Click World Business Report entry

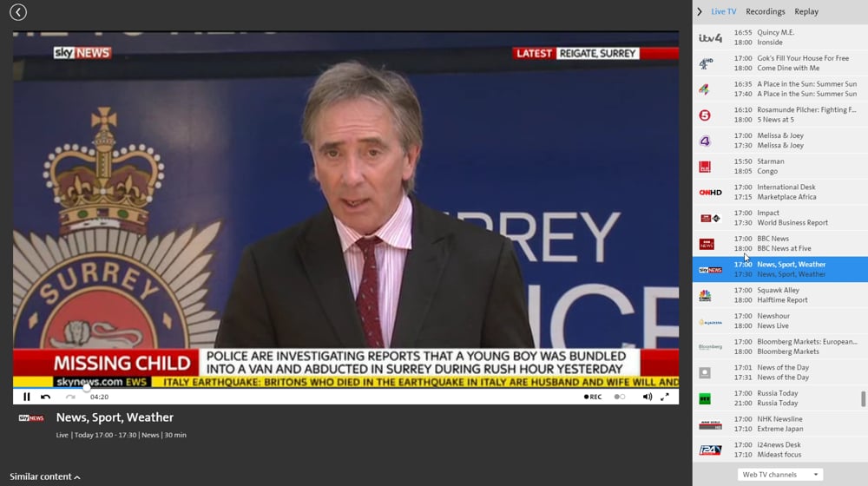click(792, 222)
